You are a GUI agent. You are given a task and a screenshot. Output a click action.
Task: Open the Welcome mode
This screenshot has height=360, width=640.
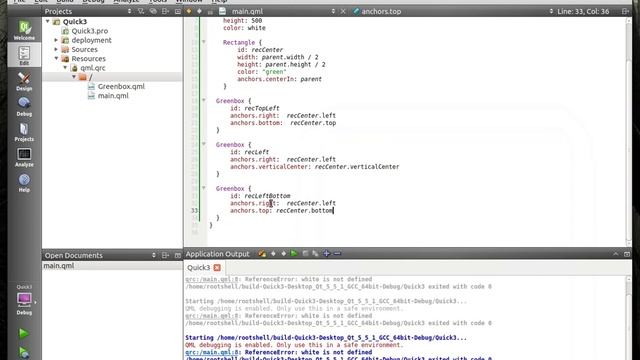[x=24, y=30]
